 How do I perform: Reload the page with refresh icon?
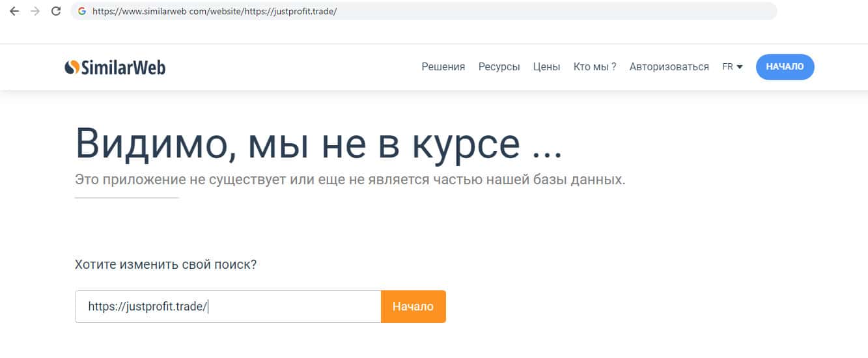56,11
